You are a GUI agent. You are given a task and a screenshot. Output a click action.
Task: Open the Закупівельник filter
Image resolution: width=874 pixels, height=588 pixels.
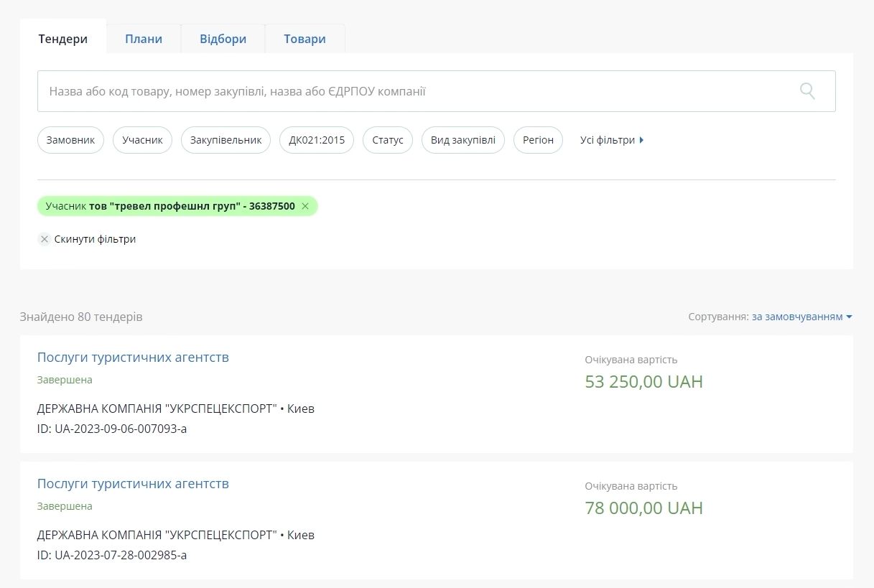tap(226, 140)
